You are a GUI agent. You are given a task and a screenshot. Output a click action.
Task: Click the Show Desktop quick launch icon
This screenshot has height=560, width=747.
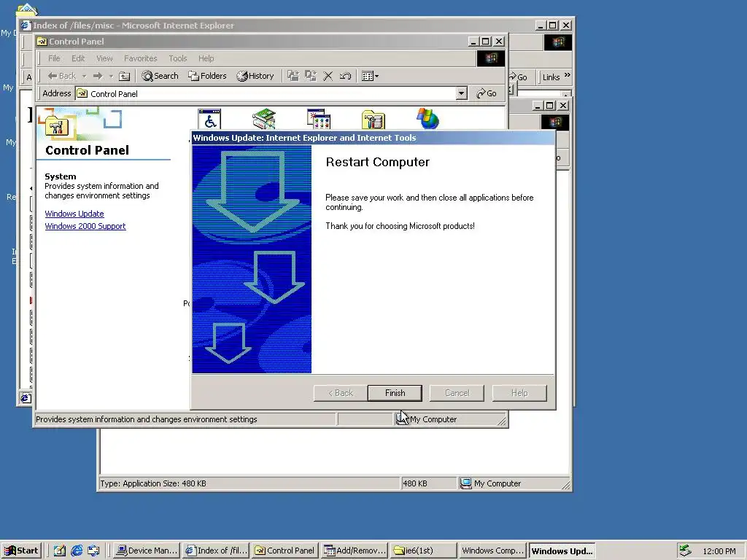pyautogui.click(x=60, y=551)
